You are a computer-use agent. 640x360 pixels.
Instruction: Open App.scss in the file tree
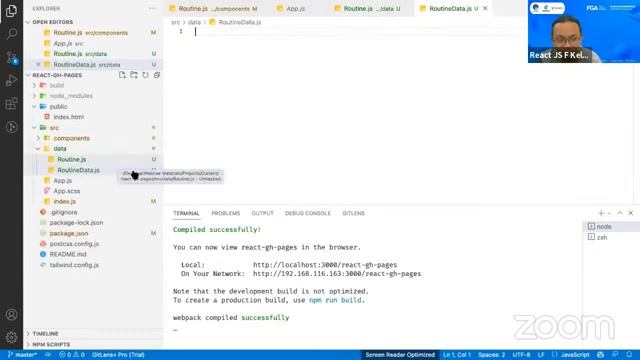pyautogui.click(x=67, y=191)
